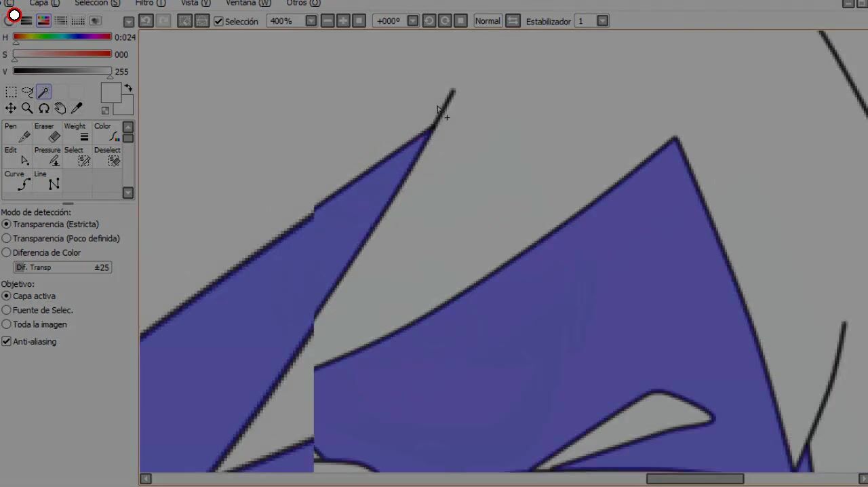Open the Ventana menu
The image size is (868, 487).
[x=248, y=3]
